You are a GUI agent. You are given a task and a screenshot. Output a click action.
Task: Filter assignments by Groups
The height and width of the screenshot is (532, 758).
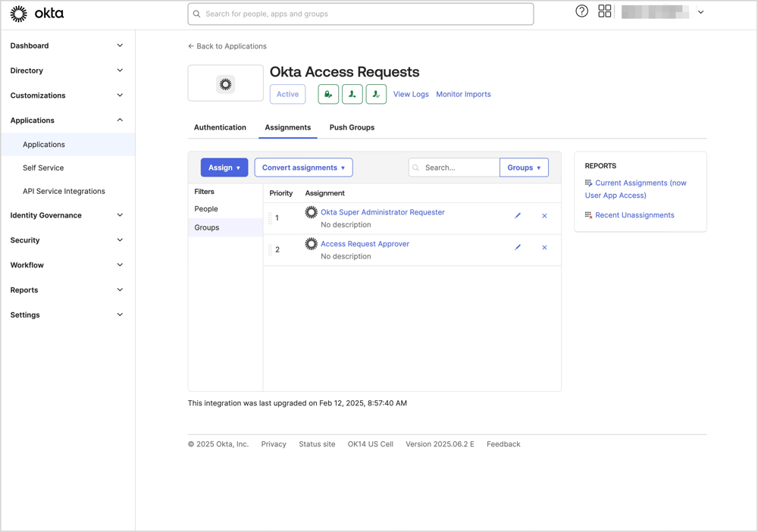coord(225,227)
